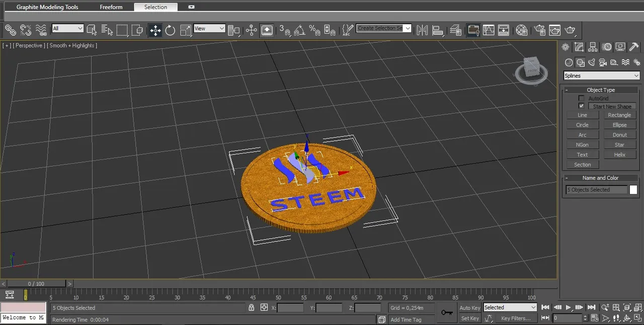
Task: Toggle the Window/Crossing selection icon
Action: pos(137,30)
